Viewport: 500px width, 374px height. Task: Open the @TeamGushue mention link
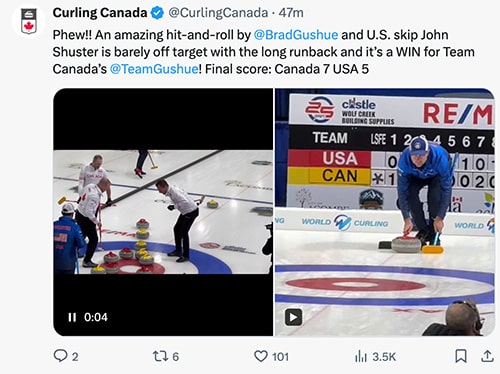click(154, 69)
